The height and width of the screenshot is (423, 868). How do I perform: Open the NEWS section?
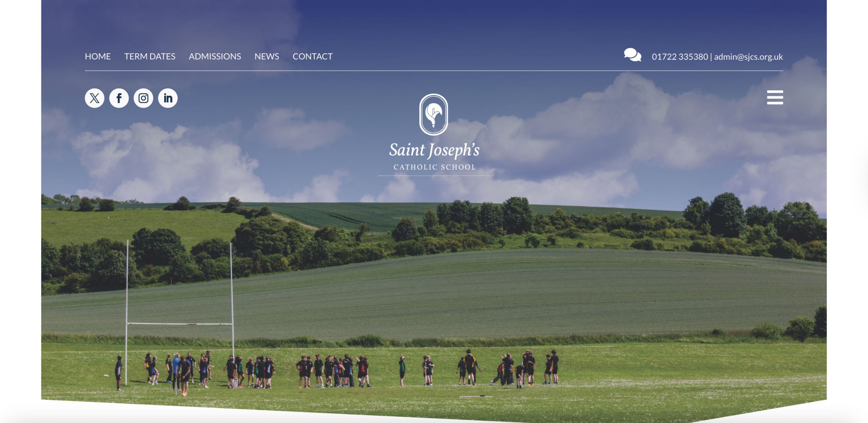click(267, 56)
